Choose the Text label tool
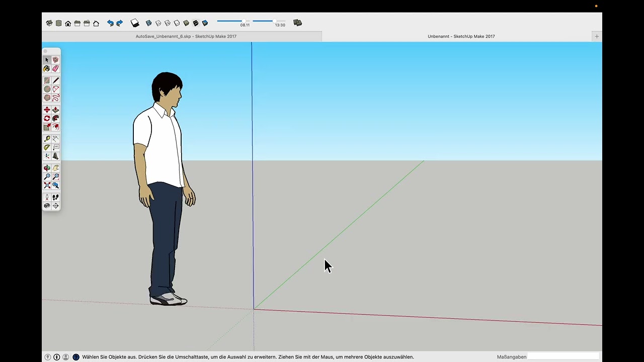 (x=55, y=147)
